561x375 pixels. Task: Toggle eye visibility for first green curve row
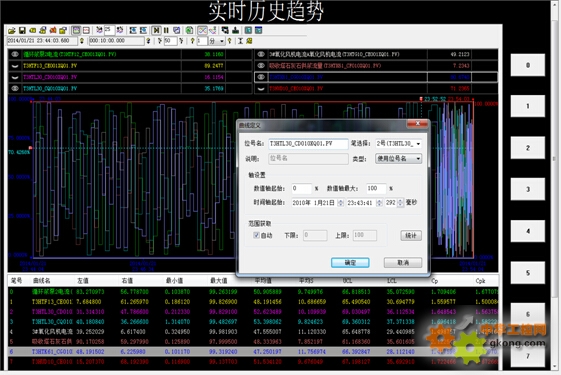pyautogui.click(x=15, y=54)
